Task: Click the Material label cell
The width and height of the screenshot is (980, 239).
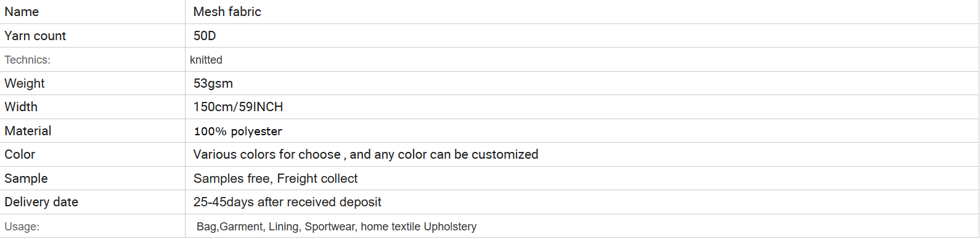Action: click(92, 131)
